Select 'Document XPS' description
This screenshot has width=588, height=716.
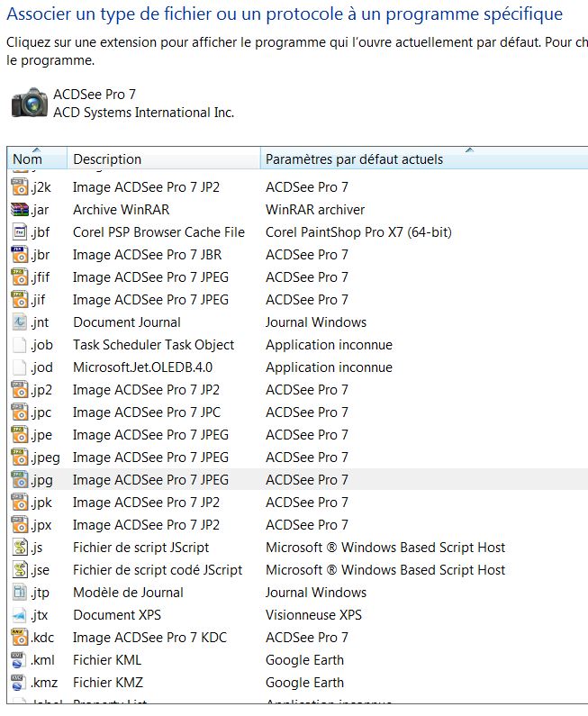point(117,615)
